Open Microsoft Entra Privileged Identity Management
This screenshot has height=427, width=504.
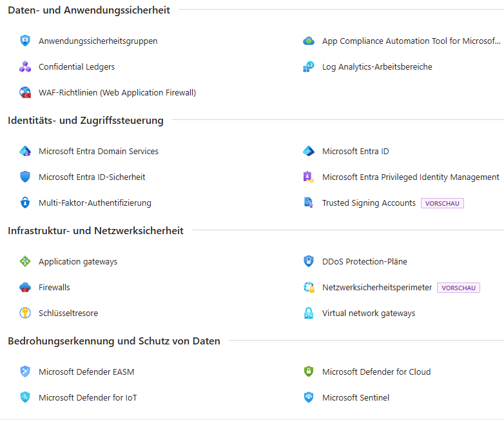(411, 177)
